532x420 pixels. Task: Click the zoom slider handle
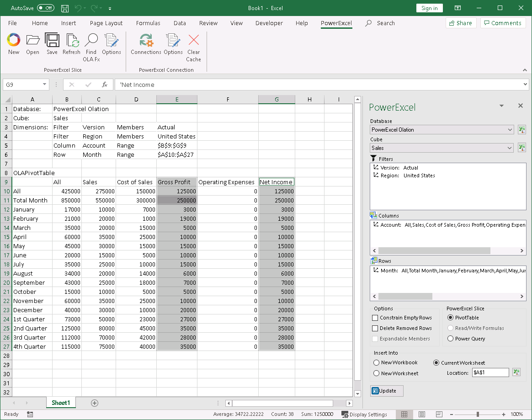coord(478,414)
